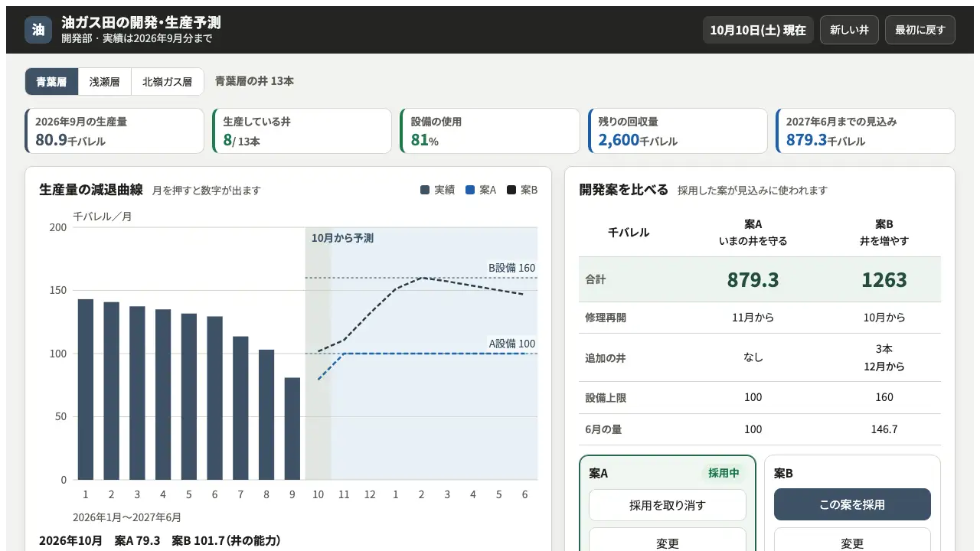This screenshot has height=551, width=980.
Task: Switch to the 青葉層 tab
Action: click(51, 82)
